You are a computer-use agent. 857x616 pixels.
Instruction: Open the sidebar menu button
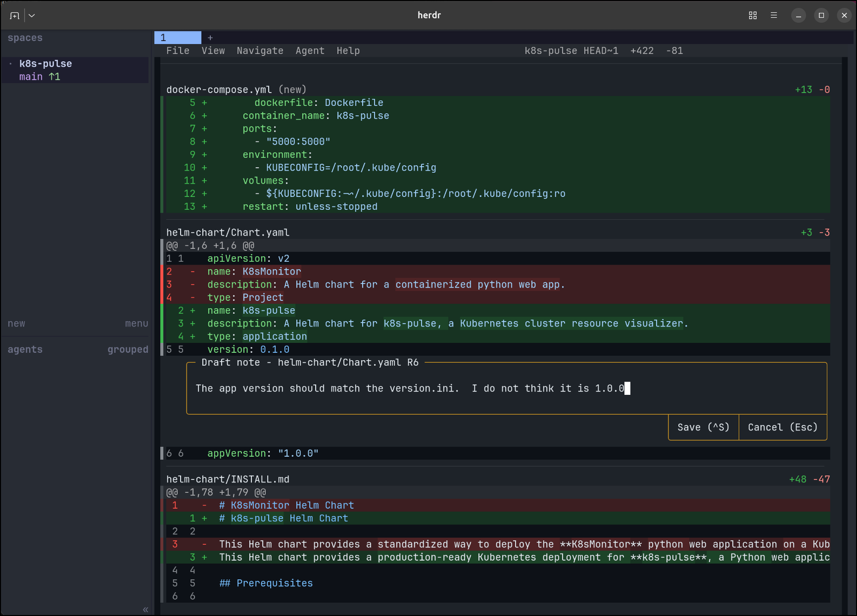pyautogui.click(x=137, y=324)
